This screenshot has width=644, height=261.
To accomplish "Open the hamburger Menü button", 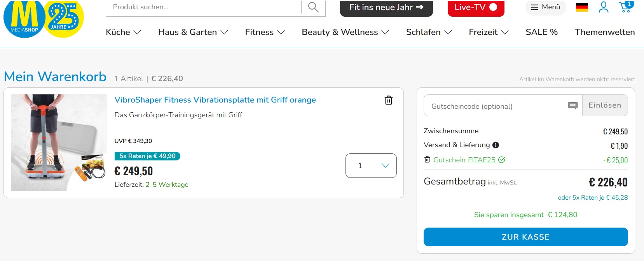I will (x=546, y=7).
